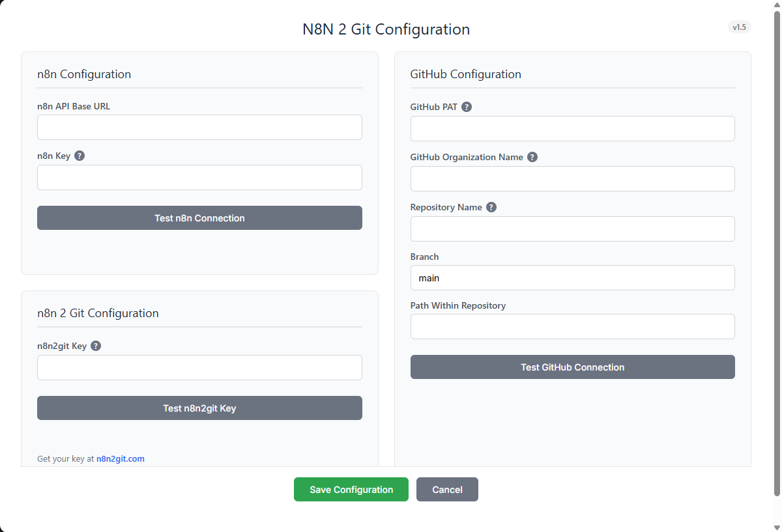Screen dimensions: 782x532
Task: Click the GitHub Configuration section heading
Action: tap(466, 74)
